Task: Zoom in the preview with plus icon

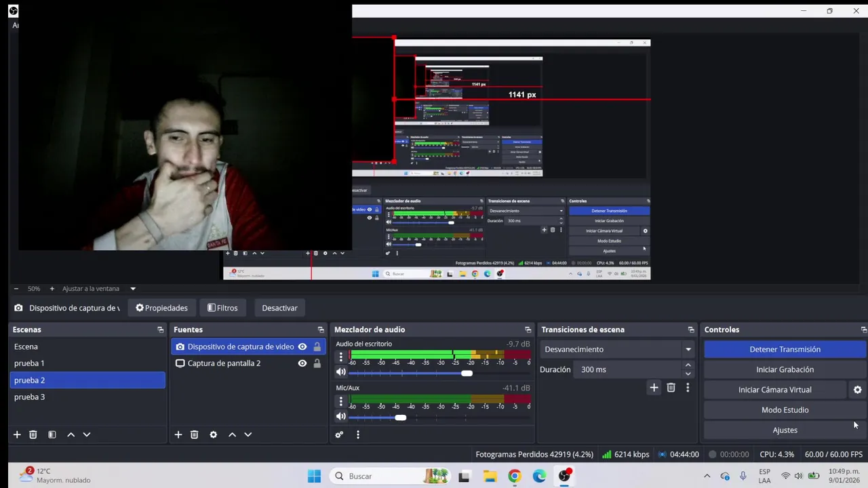Action: (52, 289)
